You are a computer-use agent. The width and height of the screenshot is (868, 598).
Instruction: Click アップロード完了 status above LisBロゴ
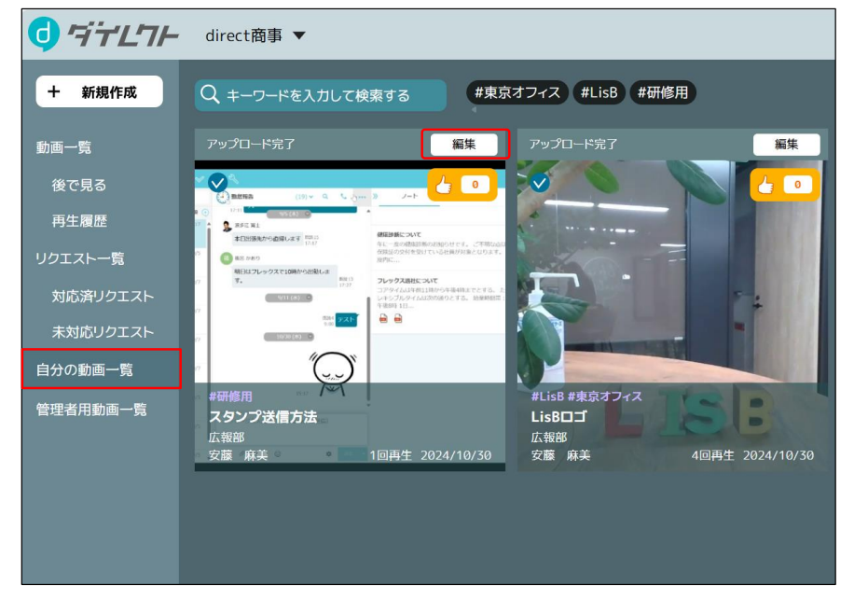click(x=573, y=144)
